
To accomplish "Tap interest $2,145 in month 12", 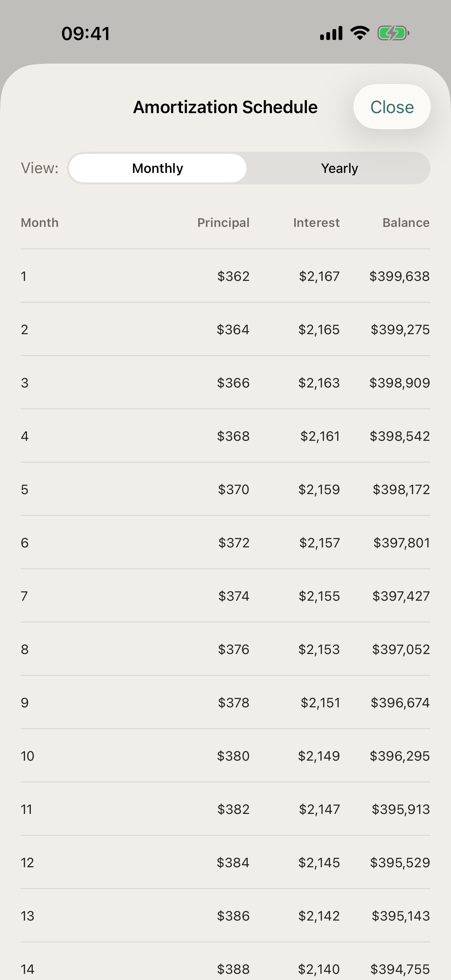I will point(319,862).
